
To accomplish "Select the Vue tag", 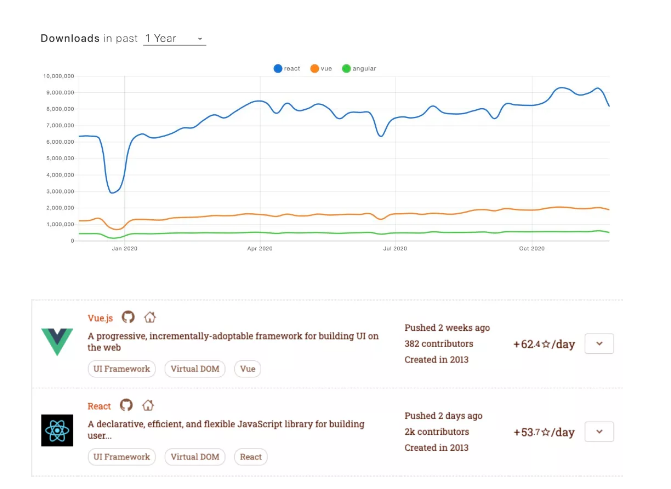I will point(247,369).
